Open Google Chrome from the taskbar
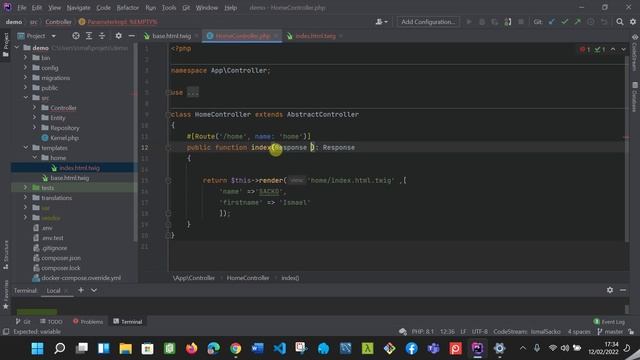 (x=236, y=348)
